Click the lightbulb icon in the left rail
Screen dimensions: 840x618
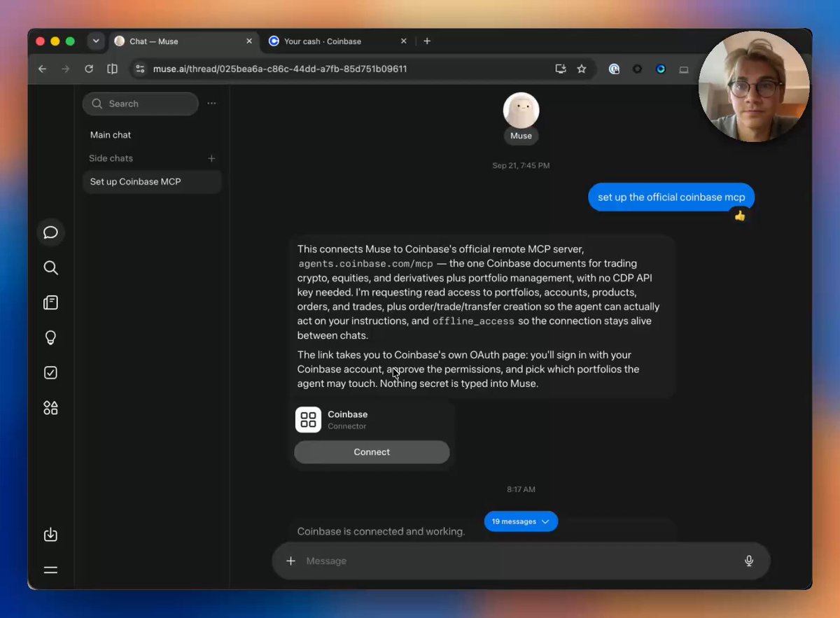(x=50, y=337)
